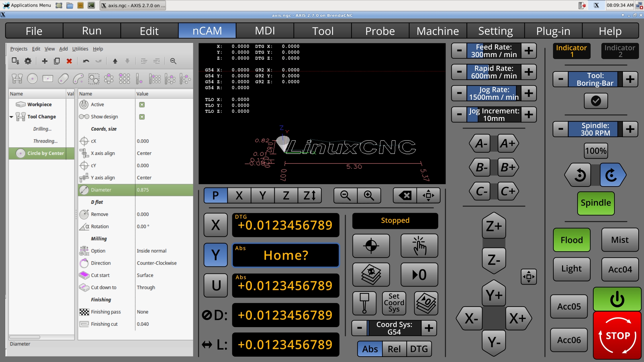Undo last nCAM edit

click(86, 61)
